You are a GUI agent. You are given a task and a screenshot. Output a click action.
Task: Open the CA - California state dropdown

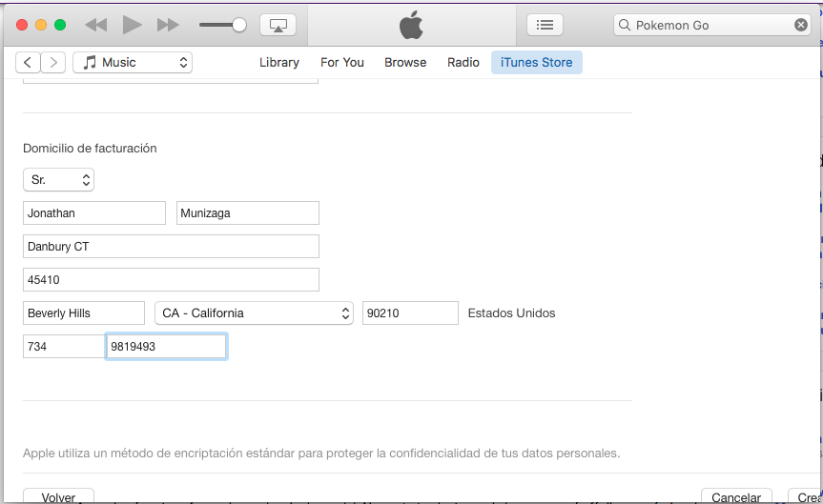(x=255, y=313)
